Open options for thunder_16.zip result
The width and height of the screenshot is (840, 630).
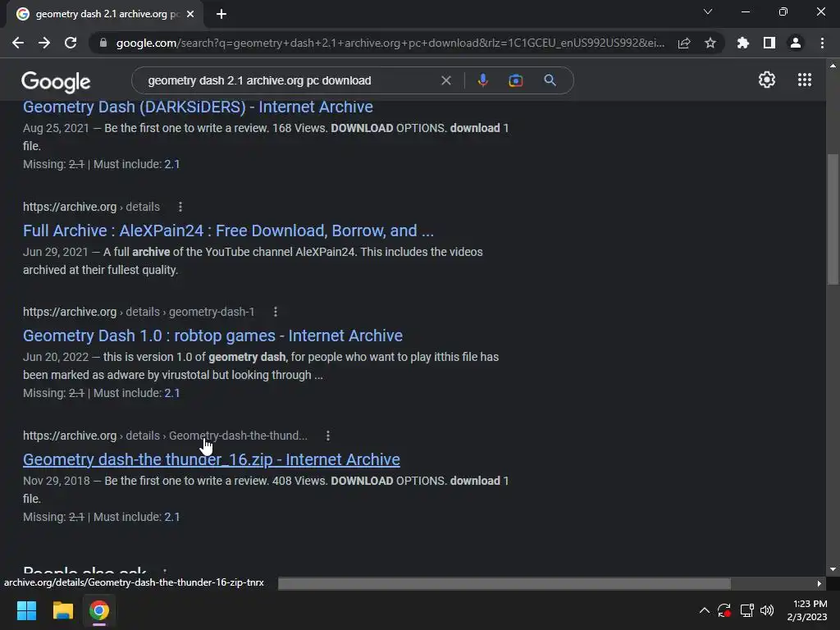point(328,436)
